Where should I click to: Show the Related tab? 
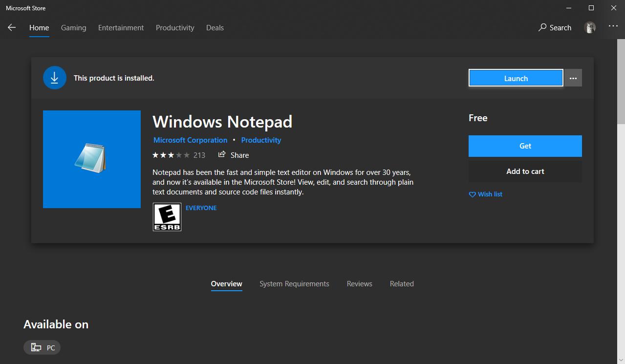click(x=402, y=284)
